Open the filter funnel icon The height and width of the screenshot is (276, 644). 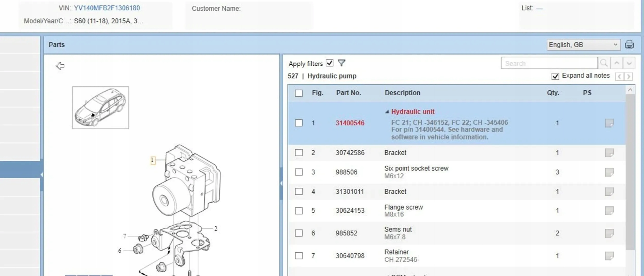click(341, 63)
